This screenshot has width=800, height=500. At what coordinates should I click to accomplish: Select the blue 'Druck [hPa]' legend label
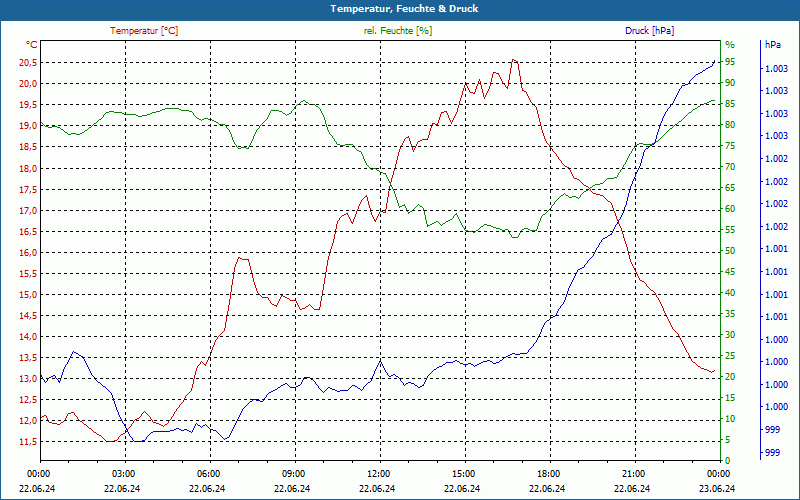(649, 31)
